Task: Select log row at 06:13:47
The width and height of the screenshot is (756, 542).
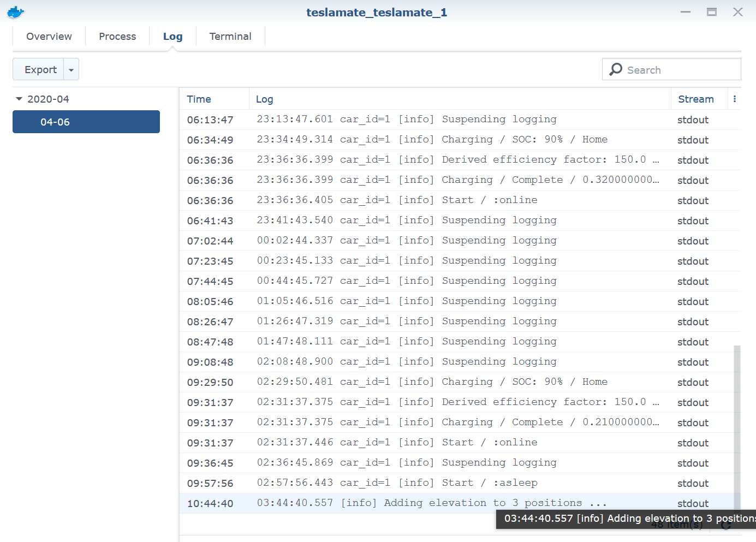Action: point(460,120)
